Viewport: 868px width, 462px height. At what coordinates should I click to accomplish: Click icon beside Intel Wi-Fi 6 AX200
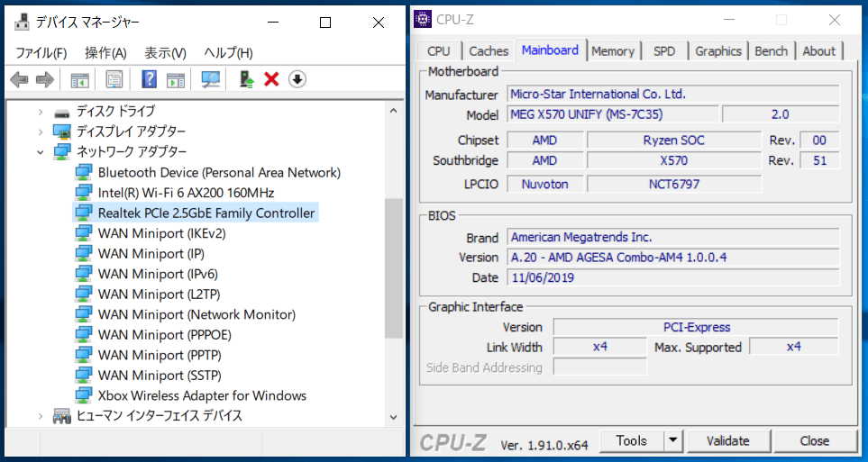84,193
